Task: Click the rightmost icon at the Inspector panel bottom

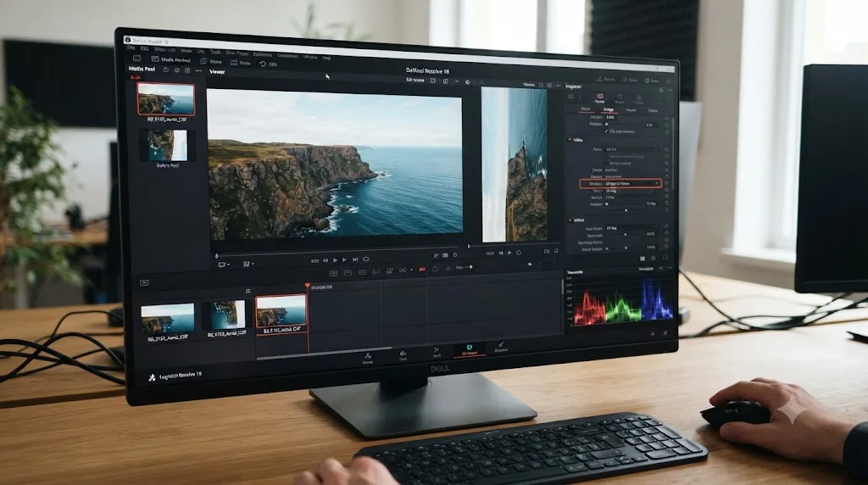Action: tap(665, 258)
